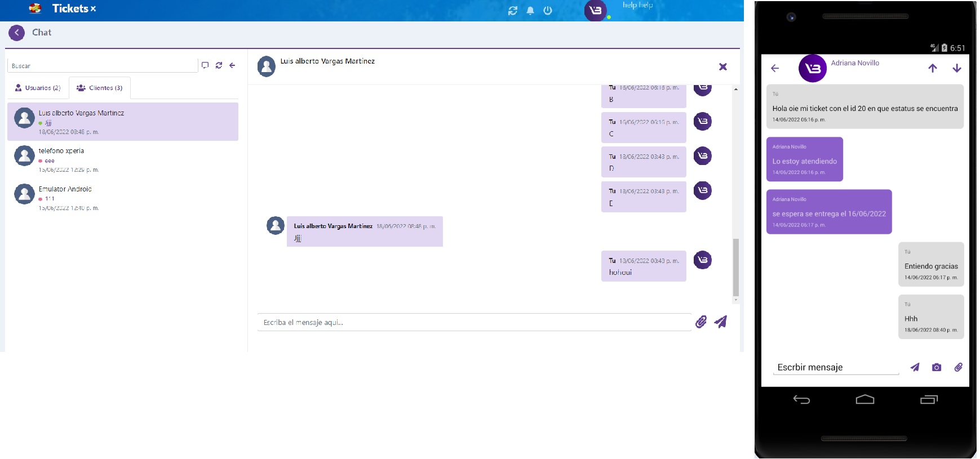The width and height of the screenshot is (980, 459).
Task: Tap mobile chat down arrow
Action: pyautogui.click(x=957, y=68)
